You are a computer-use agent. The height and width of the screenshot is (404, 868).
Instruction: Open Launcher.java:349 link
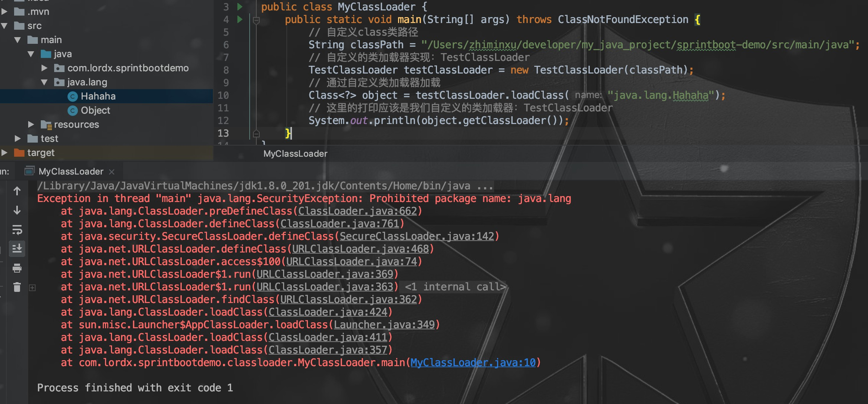coord(384,325)
